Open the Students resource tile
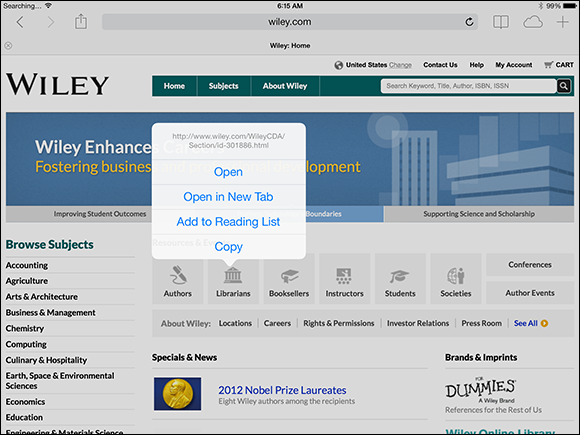580x435 pixels. pos(400,279)
